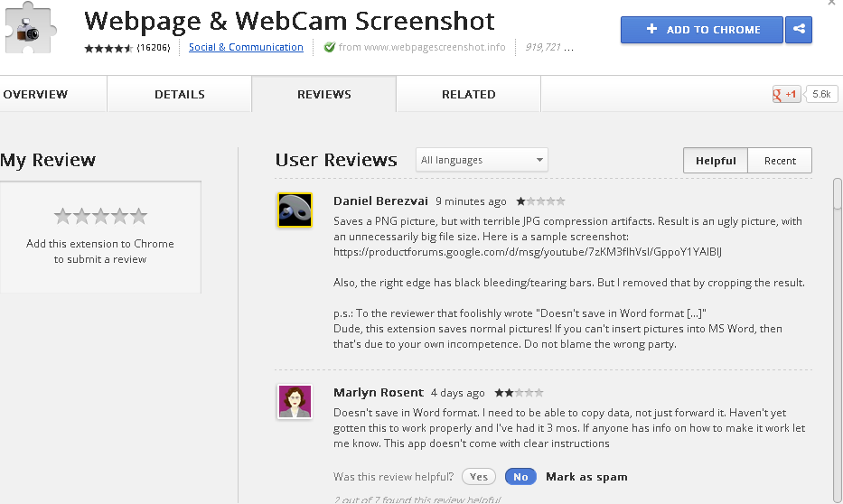This screenshot has height=504, width=843.
Task: Click the "9 minutes ago" timestamp
Action: [471, 201]
